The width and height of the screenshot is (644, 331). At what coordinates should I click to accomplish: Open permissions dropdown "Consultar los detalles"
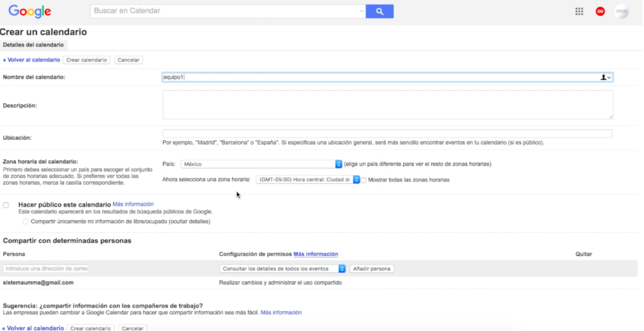click(282, 269)
